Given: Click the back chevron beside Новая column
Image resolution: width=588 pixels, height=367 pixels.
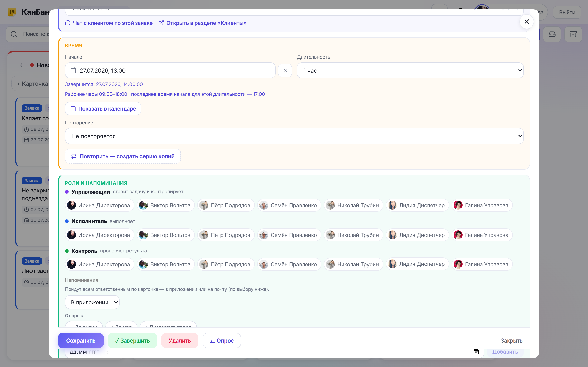Looking at the screenshot, I should point(21,65).
